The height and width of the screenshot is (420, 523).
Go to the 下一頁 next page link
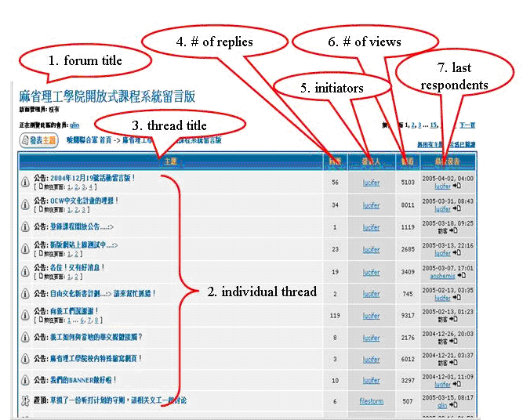pos(467,125)
